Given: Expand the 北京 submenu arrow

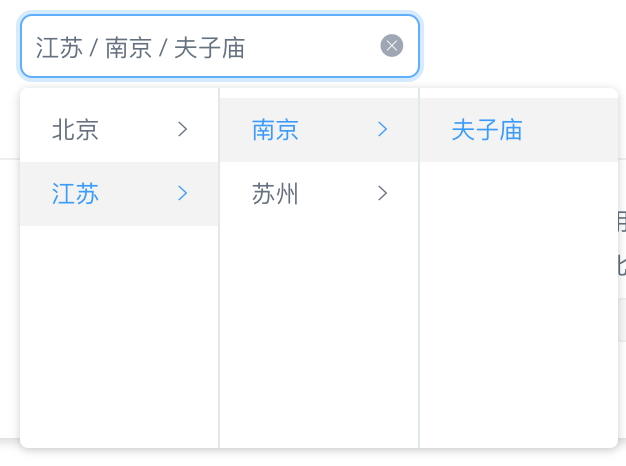Looking at the screenshot, I should [182, 129].
